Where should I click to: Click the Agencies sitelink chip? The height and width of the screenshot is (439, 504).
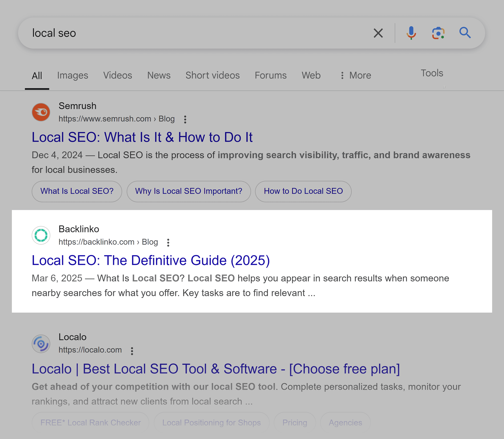point(345,423)
